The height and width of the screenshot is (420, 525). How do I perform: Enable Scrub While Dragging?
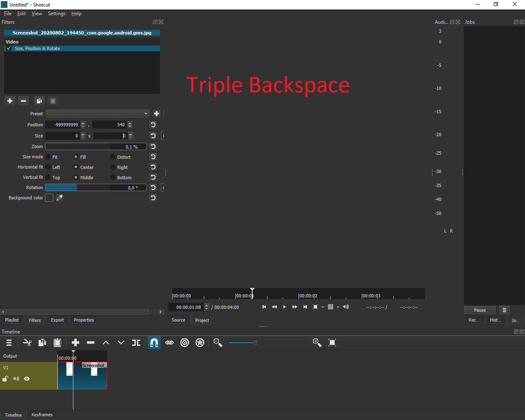click(x=169, y=342)
